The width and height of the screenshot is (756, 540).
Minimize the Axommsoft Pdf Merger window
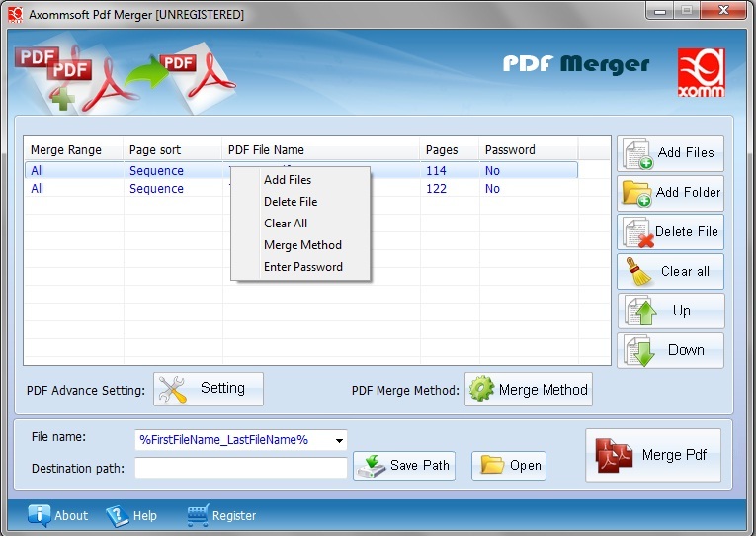(660, 11)
